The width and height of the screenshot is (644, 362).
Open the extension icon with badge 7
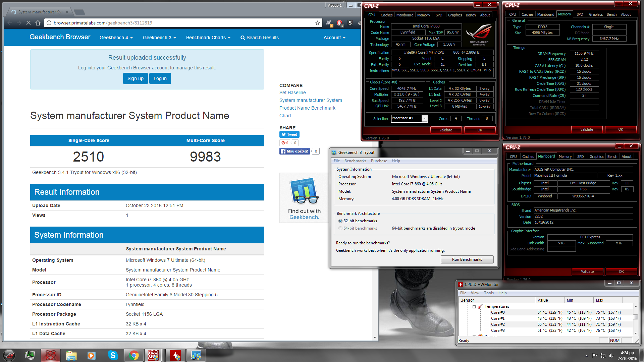coord(329,23)
